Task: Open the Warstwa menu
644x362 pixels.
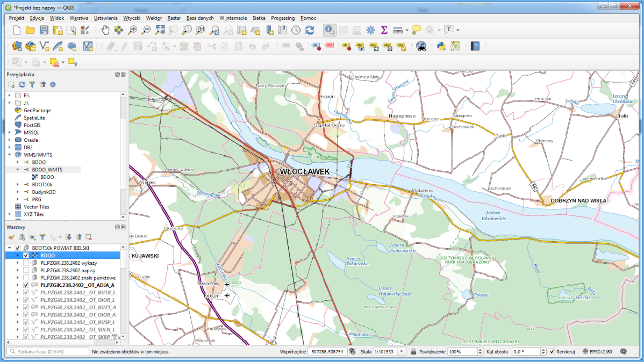Action: [x=79, y=18]
